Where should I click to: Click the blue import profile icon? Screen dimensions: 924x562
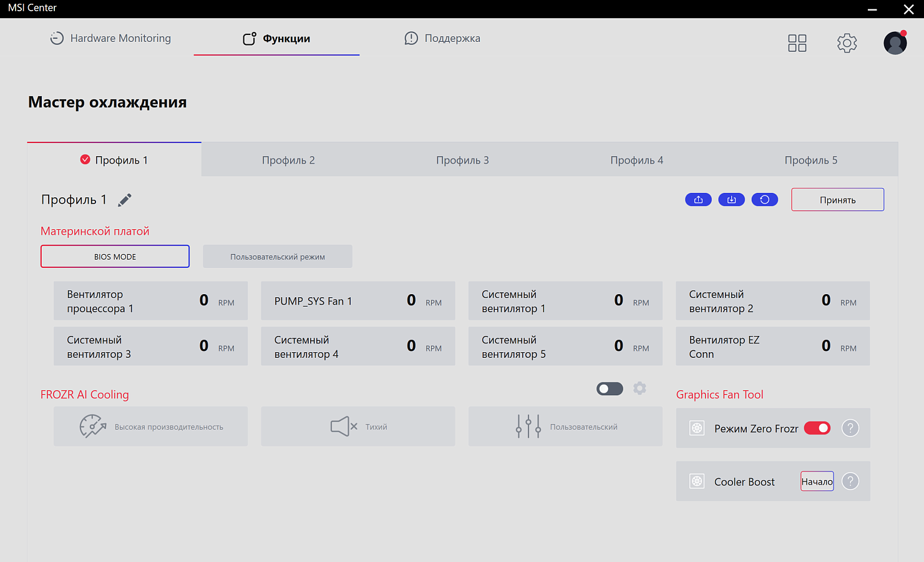[x=731, y=200]
